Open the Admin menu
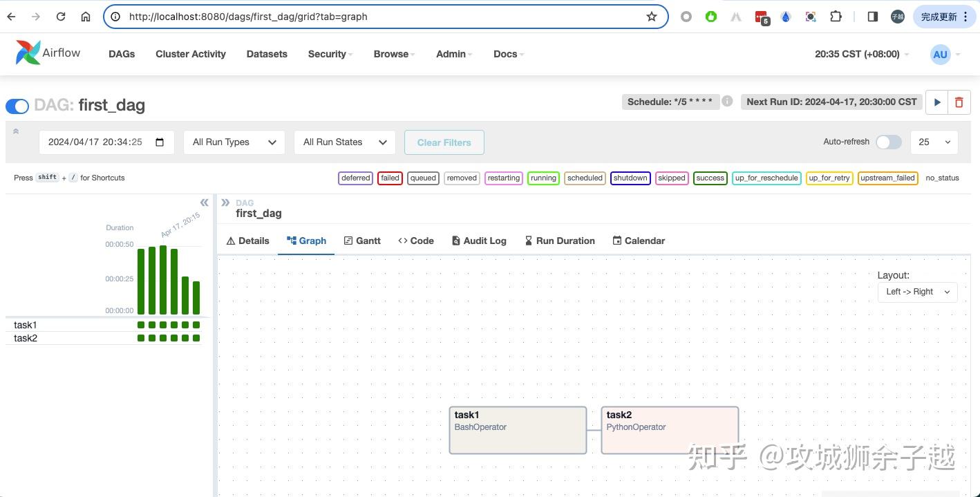The image size is (980, 497). [451, 54]
